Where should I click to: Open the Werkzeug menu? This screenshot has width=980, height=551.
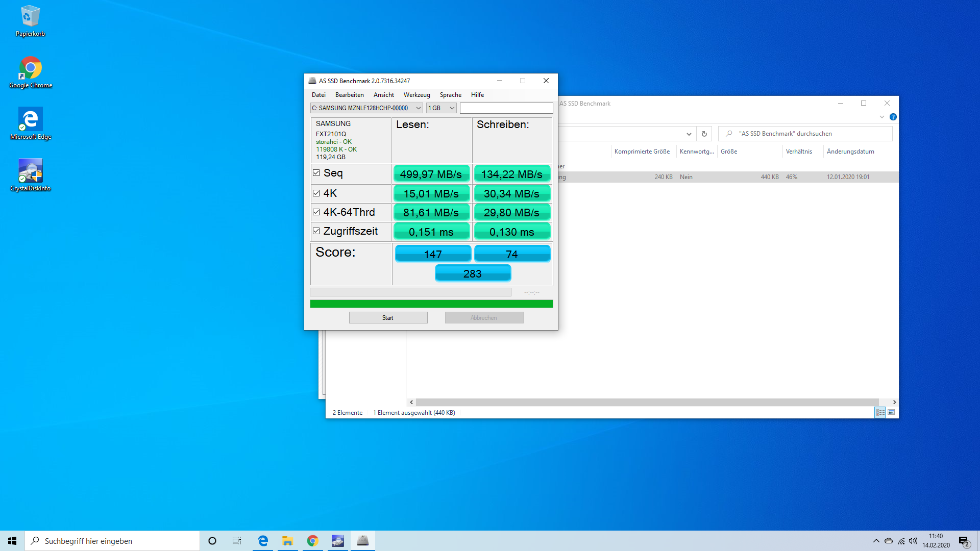417,95
